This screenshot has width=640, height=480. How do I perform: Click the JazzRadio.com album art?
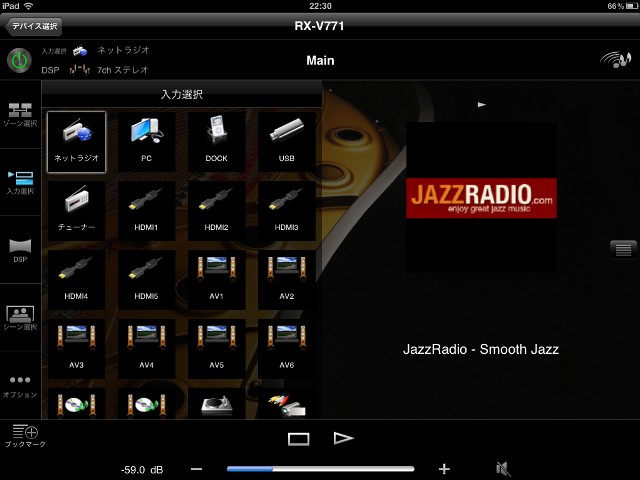[x=482, y=198]
